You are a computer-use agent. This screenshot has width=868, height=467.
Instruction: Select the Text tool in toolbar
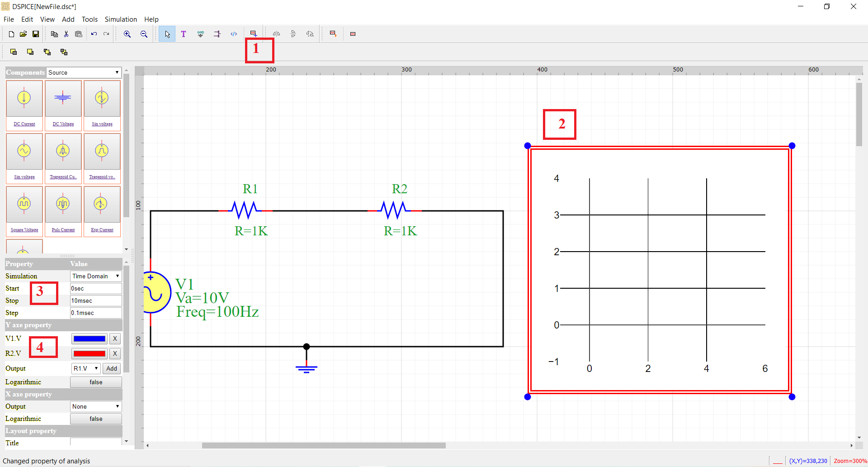click(184, 34)
